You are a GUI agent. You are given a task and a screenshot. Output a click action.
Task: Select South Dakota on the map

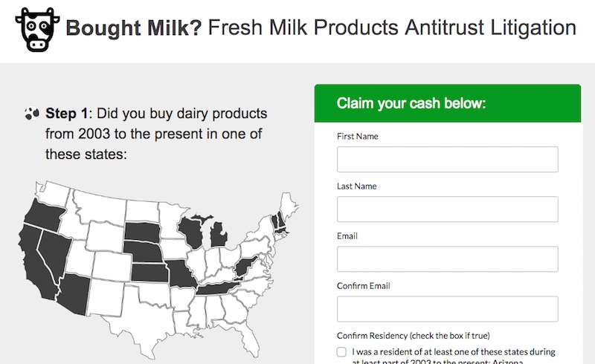click(142, 232)
